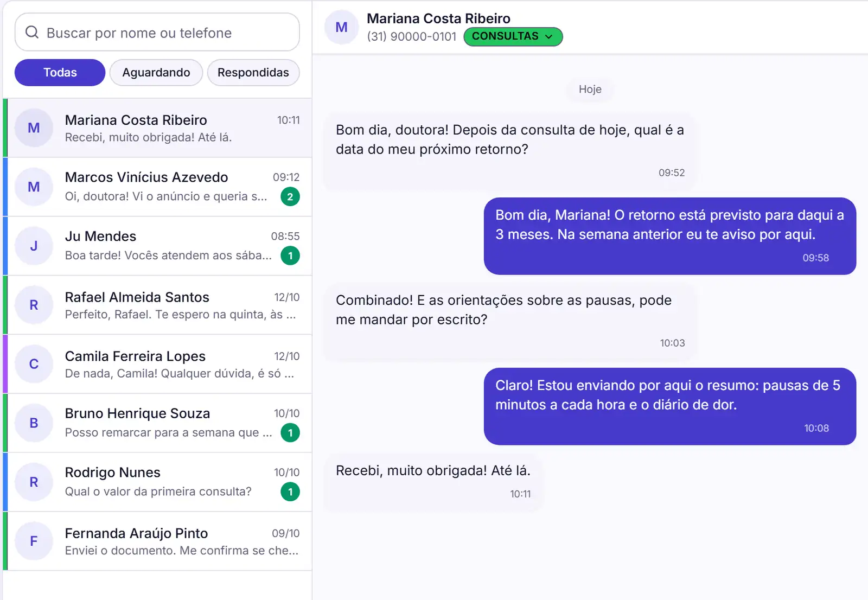Select sent message 'Claro! Estou enviando por aqui'
868x600 pixels.
click(x=670, y=406)
